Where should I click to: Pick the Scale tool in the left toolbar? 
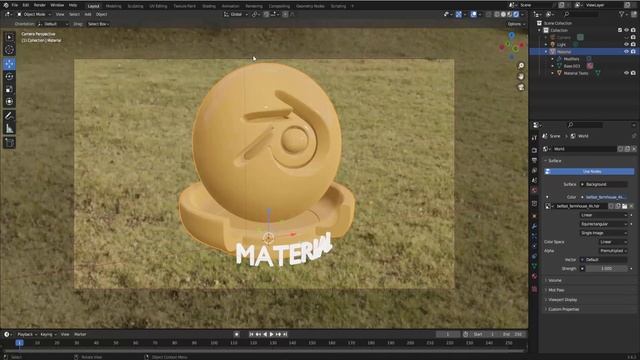coord(9,89)
